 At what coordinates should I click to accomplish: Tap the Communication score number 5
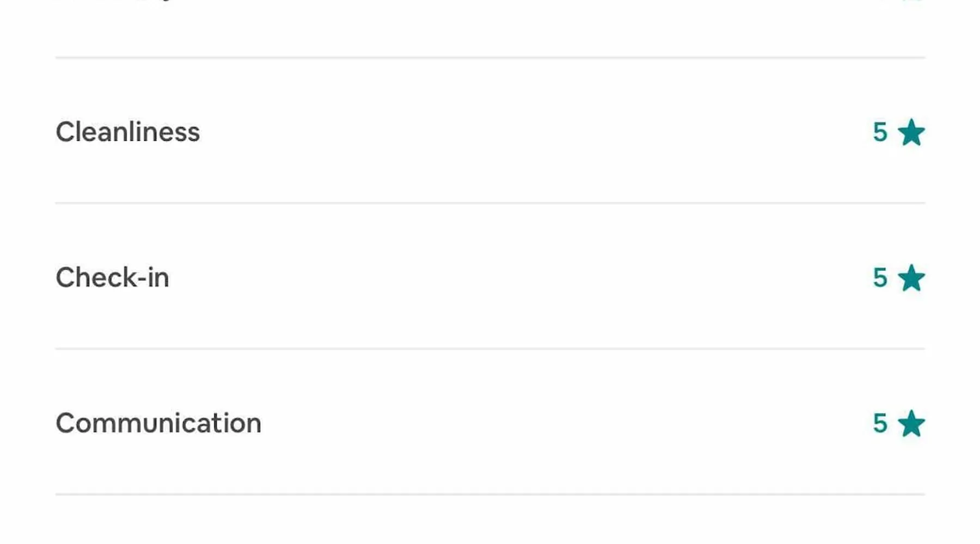tap(880, 424)
